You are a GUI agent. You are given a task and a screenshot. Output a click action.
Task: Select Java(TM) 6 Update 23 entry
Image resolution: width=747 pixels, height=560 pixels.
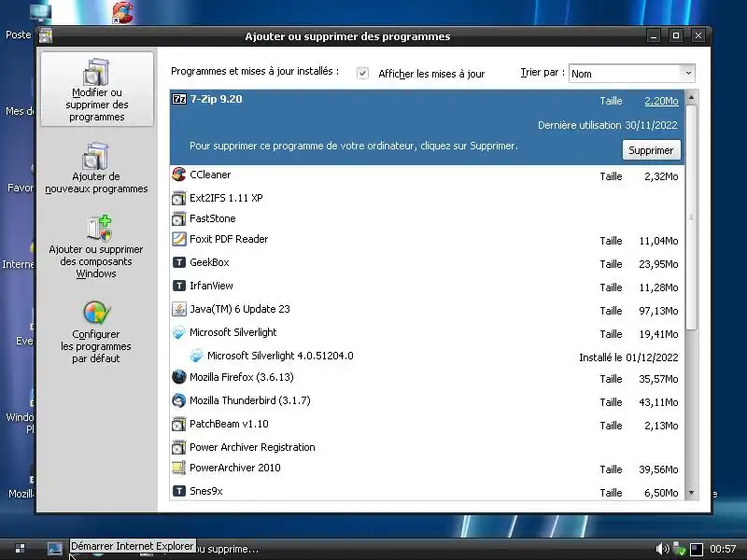[428, 310]
